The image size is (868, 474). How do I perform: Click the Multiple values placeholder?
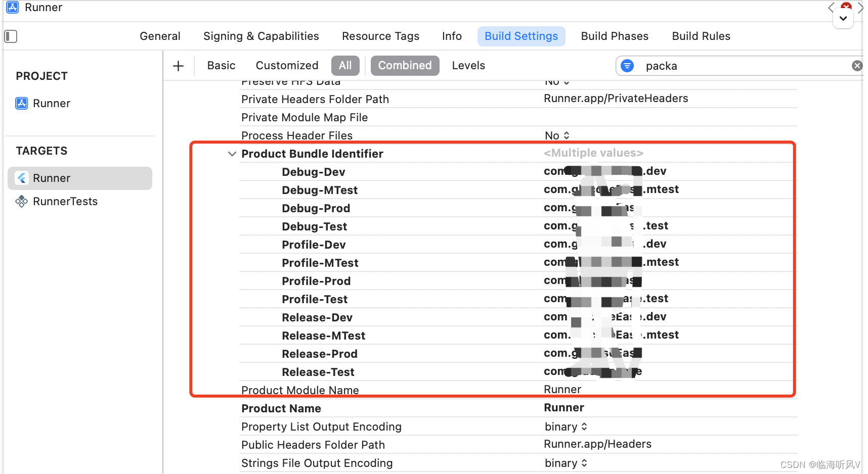[x=593, y=153]
